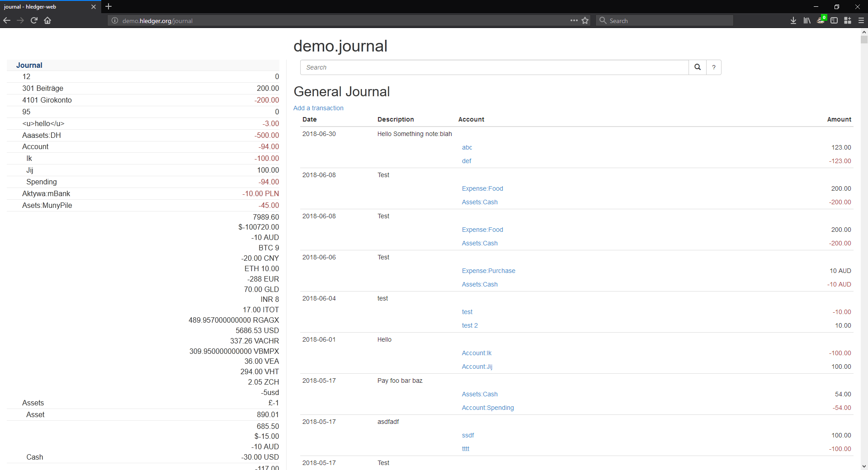The width and height of the screenshot is (868, 470).
Task: Open the search help question mark button
Action: pos(714,67)
